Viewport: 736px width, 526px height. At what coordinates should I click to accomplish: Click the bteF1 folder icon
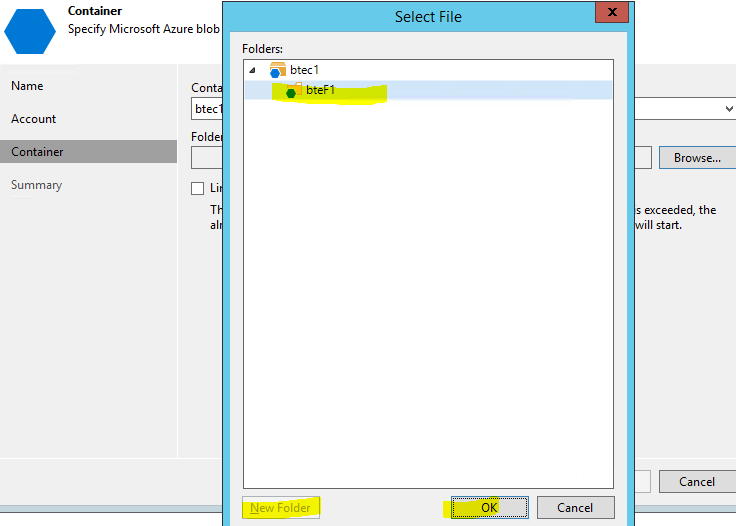coord(294,90)
